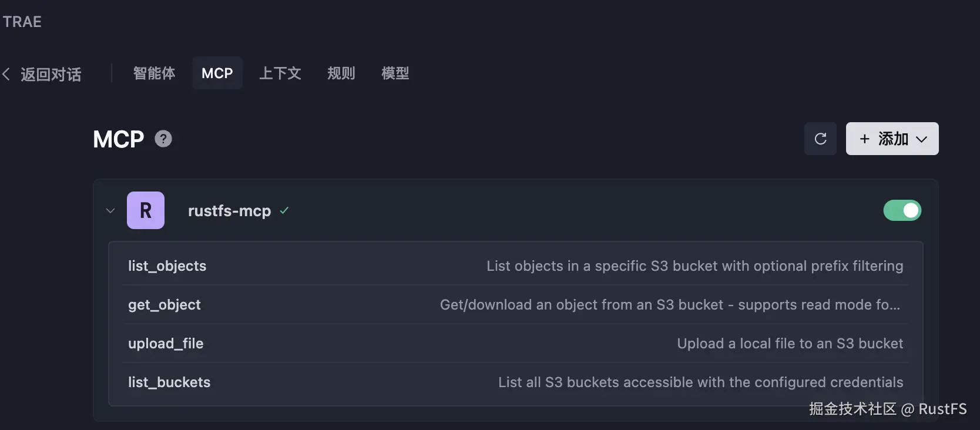Choose the list_buckets tool entry
Viewport: 980px width, 430px height.
[169, 382]
